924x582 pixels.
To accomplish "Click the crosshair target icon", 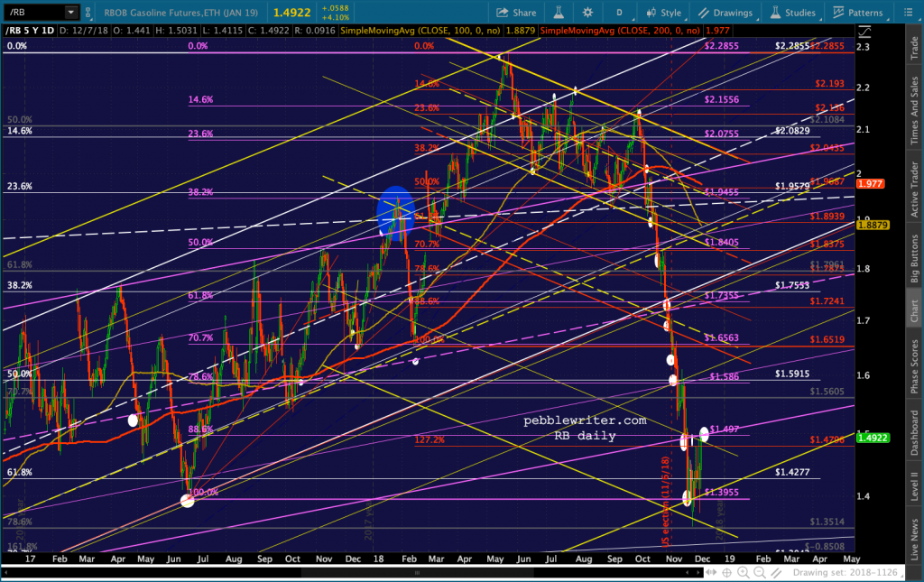I will click(x=727, y=572).
